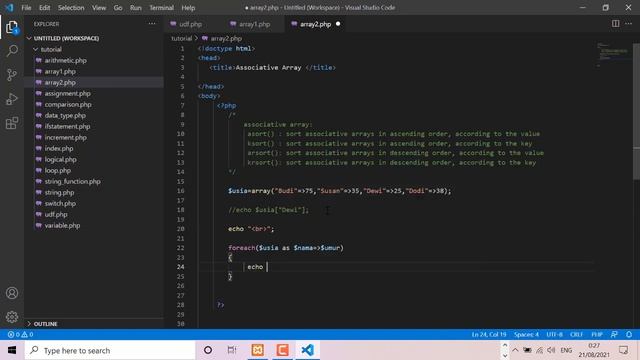Open switch.php in the explorer
640x360 pixels.
60,204
